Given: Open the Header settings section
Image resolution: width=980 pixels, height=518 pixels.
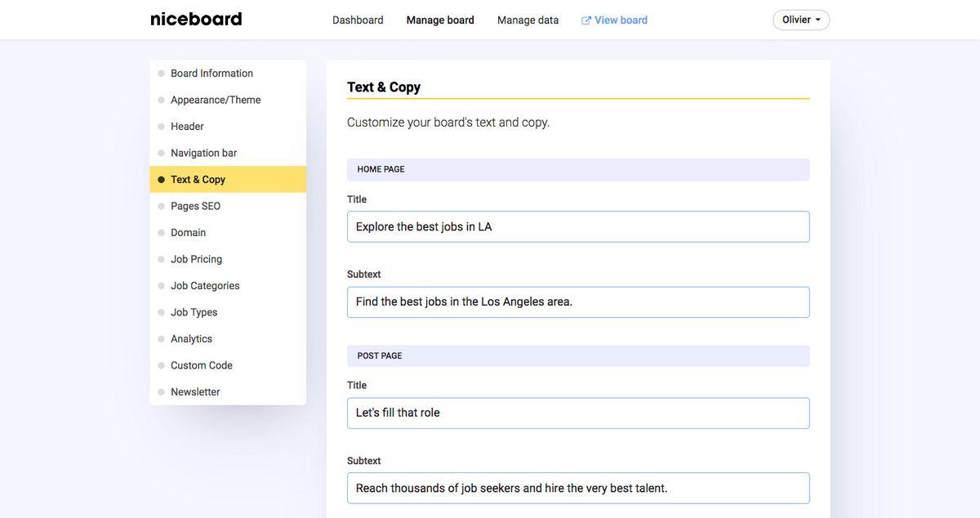Looking at the screenshot, I should click(x=187, y=127).
